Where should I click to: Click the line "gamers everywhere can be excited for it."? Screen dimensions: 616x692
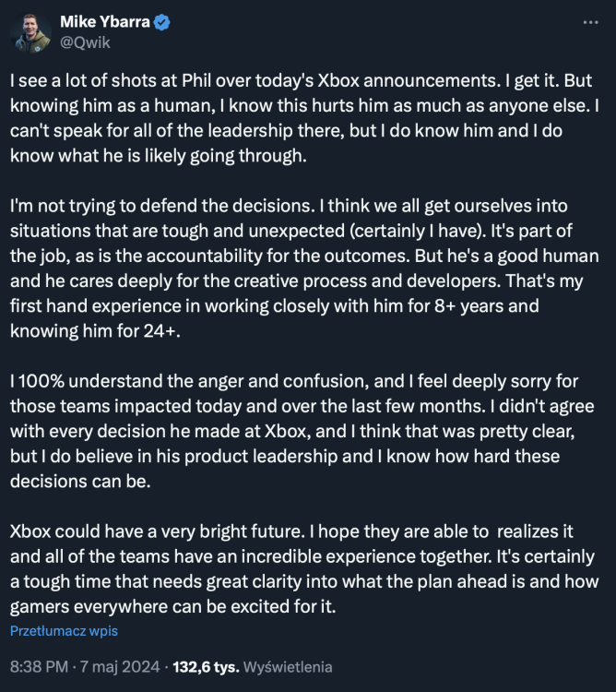(172, 607)
